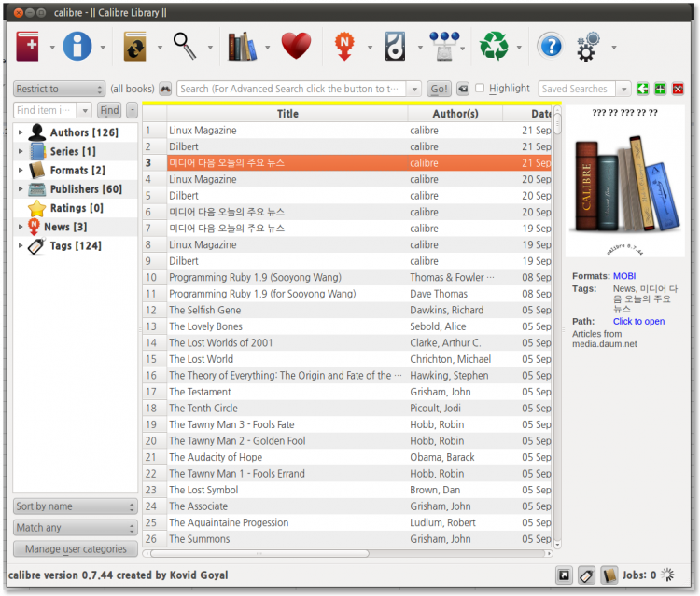
Task: Select the Formats [2] tree item
Action: 77,171
